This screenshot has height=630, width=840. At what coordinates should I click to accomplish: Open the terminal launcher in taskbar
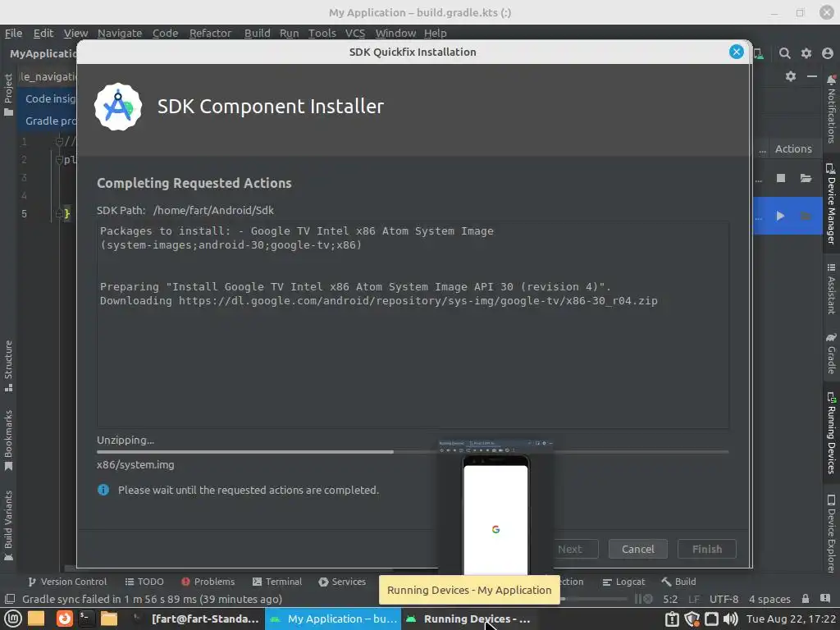85,619
